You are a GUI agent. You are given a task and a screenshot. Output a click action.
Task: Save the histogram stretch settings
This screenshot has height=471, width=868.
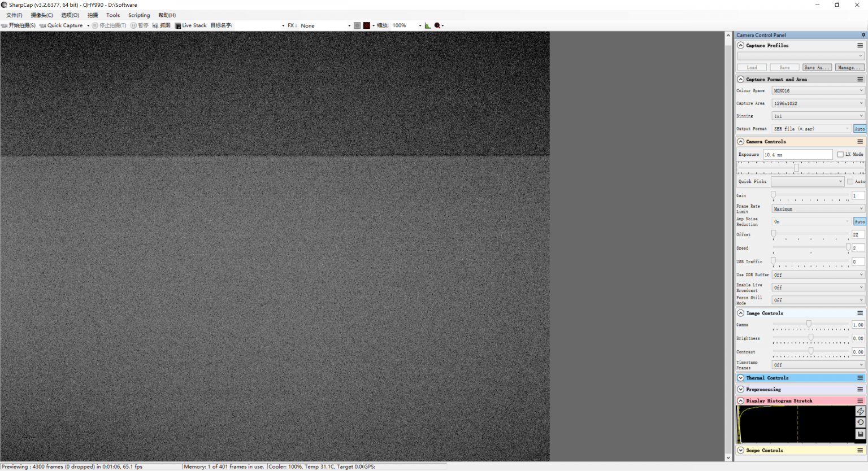click(x=860, y=434)
